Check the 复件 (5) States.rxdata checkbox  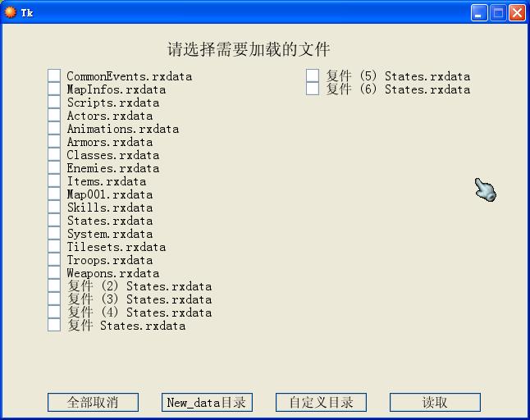313,75
